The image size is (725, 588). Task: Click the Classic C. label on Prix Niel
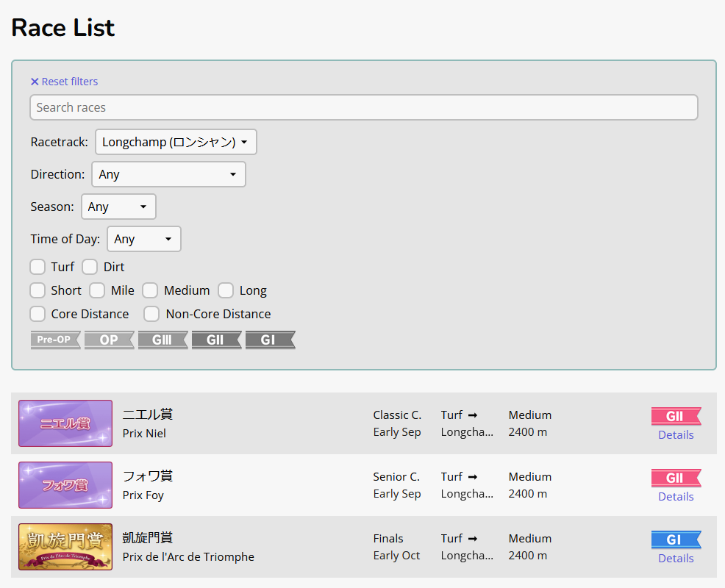(x=397, y=415)
